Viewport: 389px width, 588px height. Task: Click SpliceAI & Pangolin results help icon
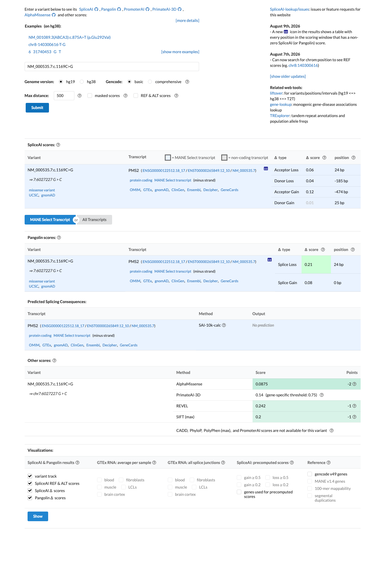[x=78, y=463]
